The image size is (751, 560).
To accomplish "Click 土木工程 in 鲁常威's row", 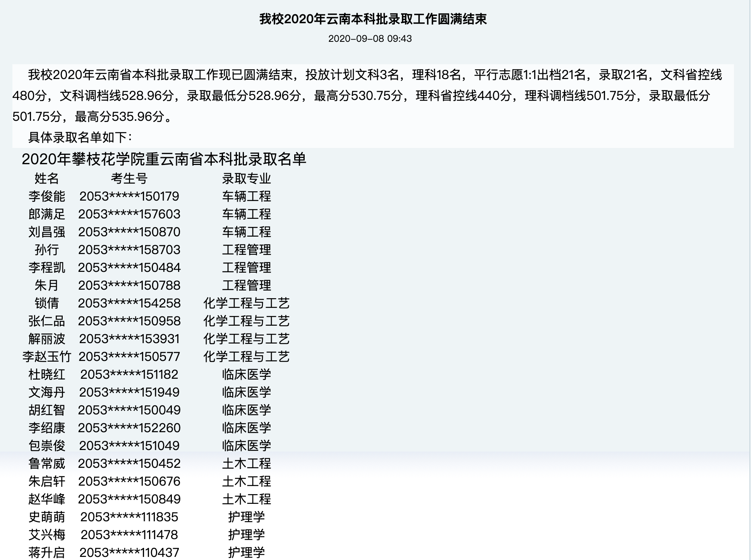I will tap(247, 464).
